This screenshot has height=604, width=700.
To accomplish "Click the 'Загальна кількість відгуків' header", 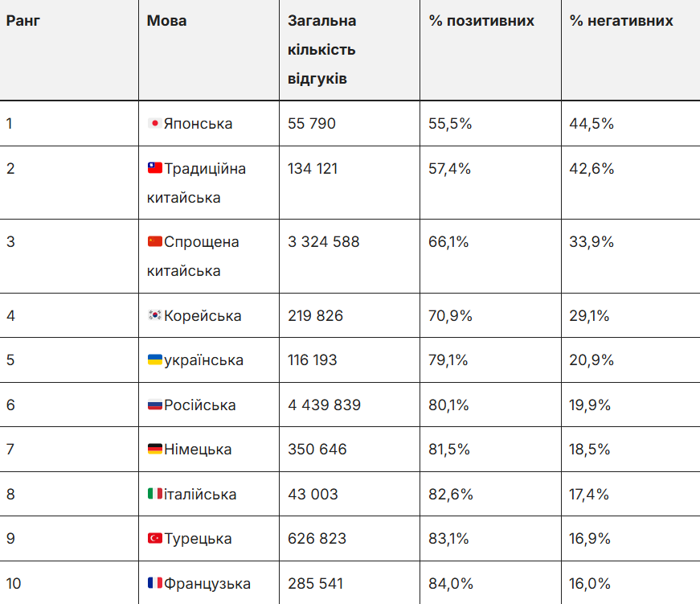I will (x=321, y=50).
